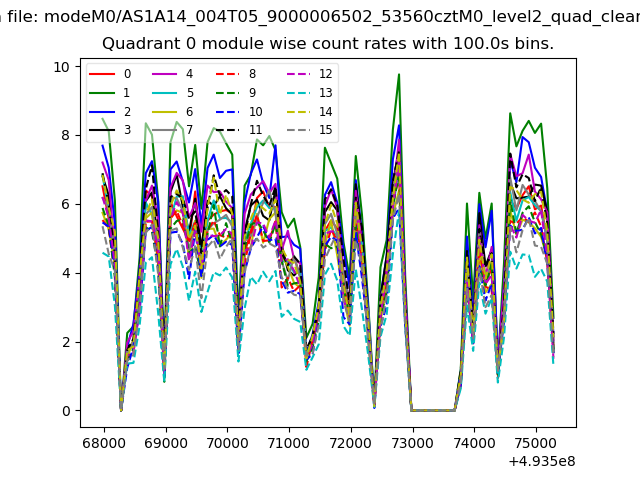The image size is (640, 480).
Task: Click the dashed red legend entry 8
Action: (229, 75)
